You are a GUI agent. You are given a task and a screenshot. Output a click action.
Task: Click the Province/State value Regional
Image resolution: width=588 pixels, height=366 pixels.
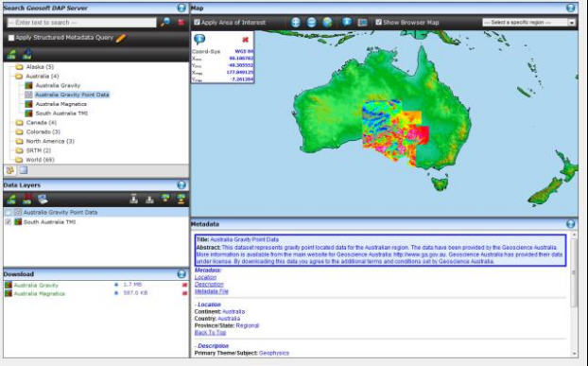(248, 325)
